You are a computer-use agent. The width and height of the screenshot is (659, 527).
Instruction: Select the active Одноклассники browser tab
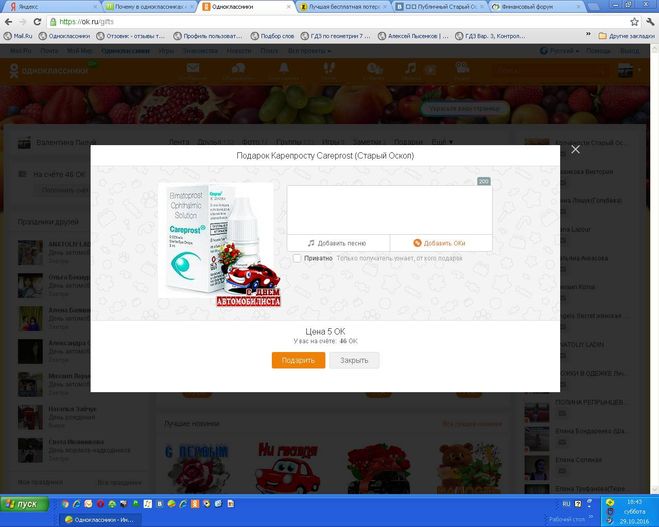pyautogui.click(x=247, y=7)
